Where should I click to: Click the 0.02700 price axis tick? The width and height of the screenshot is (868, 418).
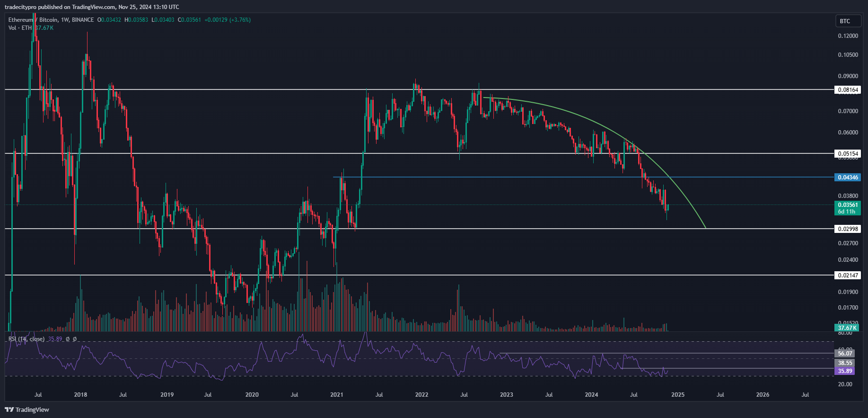click(x=848, y=243)
